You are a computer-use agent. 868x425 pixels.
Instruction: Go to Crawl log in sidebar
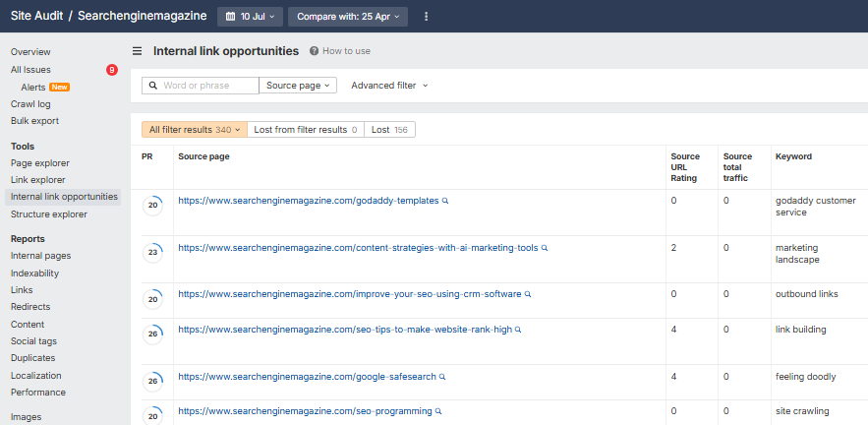tap(30, 103)
